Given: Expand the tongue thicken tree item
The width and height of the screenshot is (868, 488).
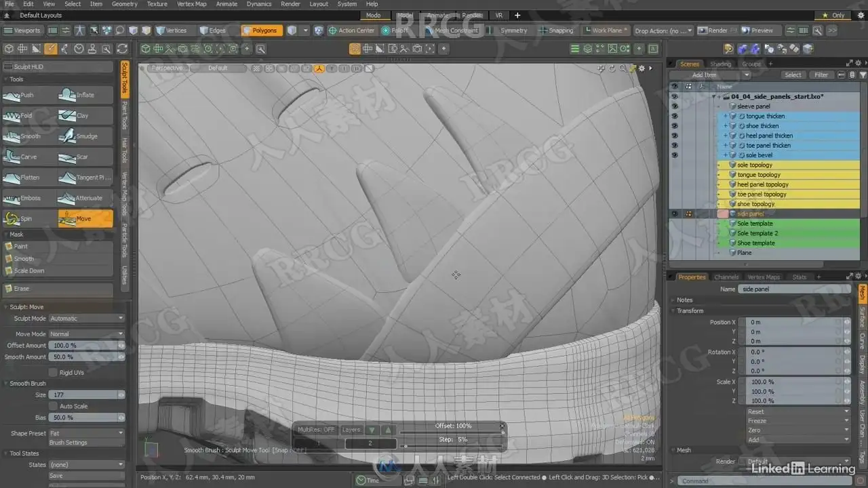Looking at the screenshot, I should tap(726, 117).
